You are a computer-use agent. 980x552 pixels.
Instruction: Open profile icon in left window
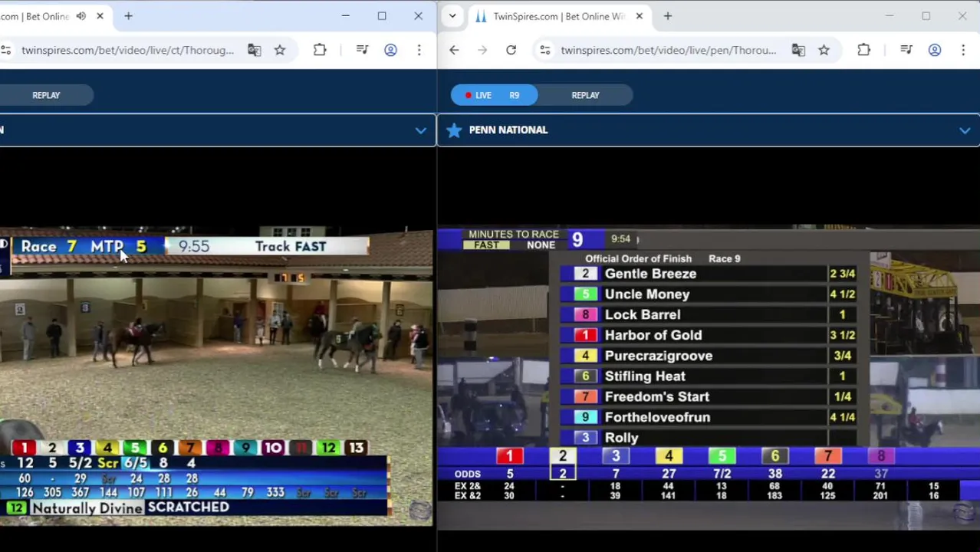(390, 50)
